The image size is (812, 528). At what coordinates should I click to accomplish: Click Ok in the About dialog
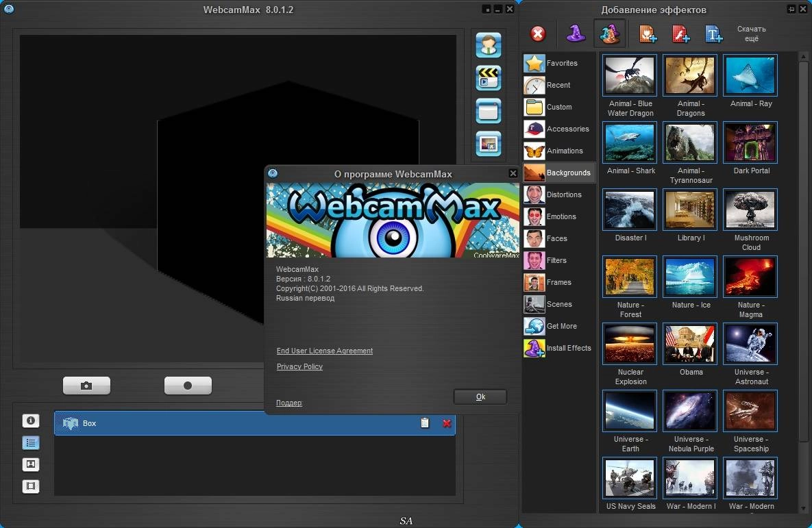(x=480, y=397)
